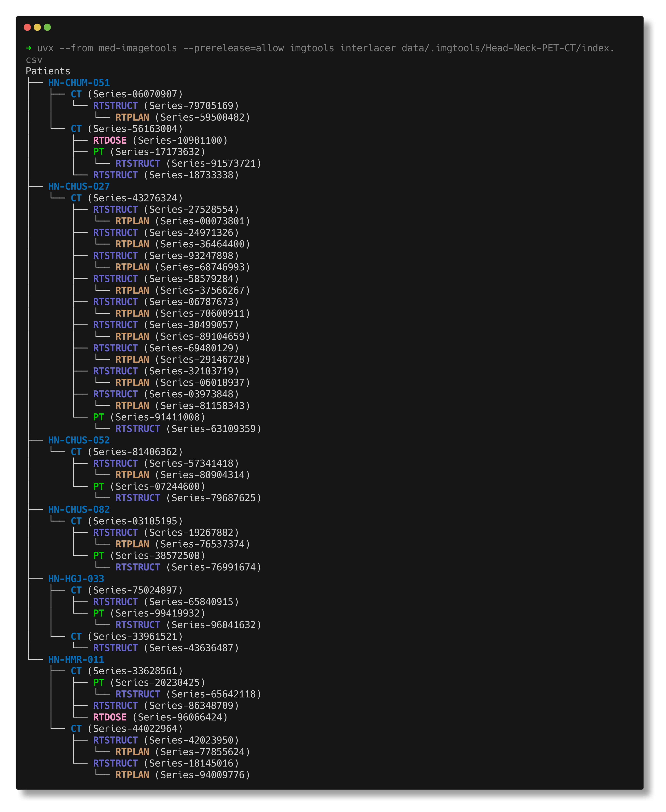This screenshot has width=666, height=812.
Task: Click CT row Series-33628561
Action: 127,671
